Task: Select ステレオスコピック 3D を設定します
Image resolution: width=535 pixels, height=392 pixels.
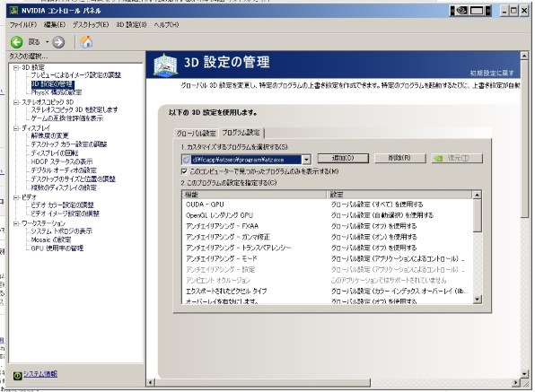Action: (x=75, y=109)
